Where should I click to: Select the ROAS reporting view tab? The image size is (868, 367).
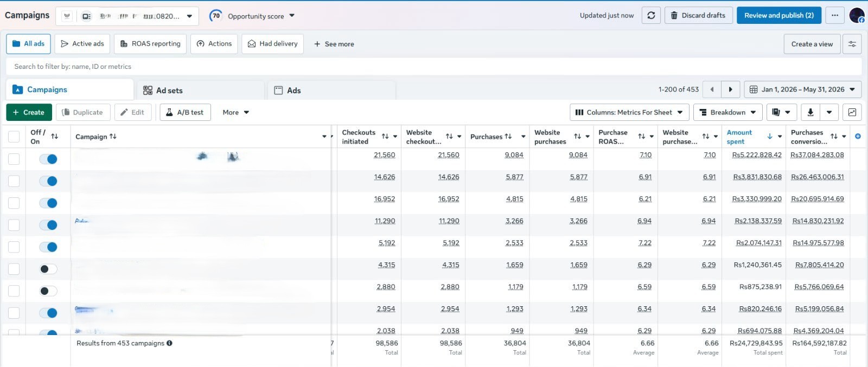(x=150, y=44)
